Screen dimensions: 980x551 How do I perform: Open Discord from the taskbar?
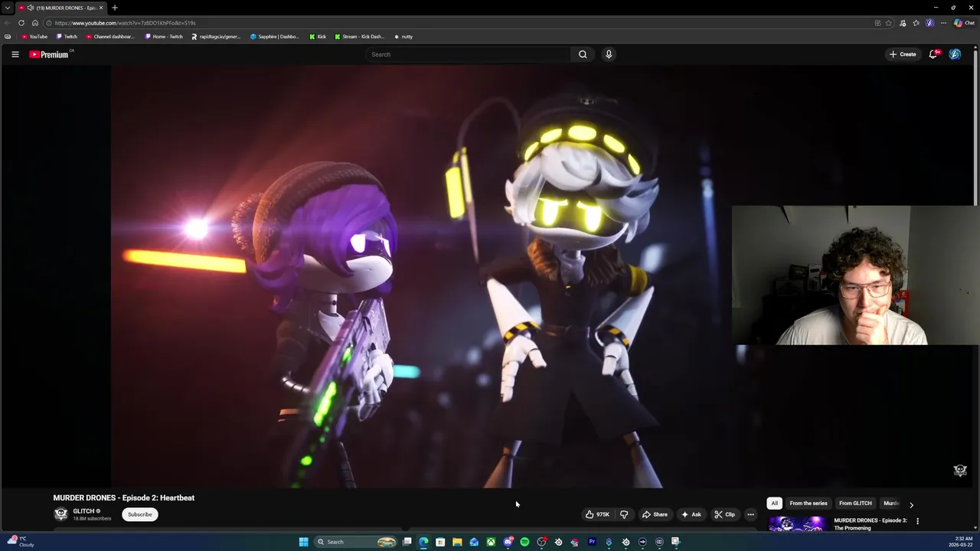508,542
